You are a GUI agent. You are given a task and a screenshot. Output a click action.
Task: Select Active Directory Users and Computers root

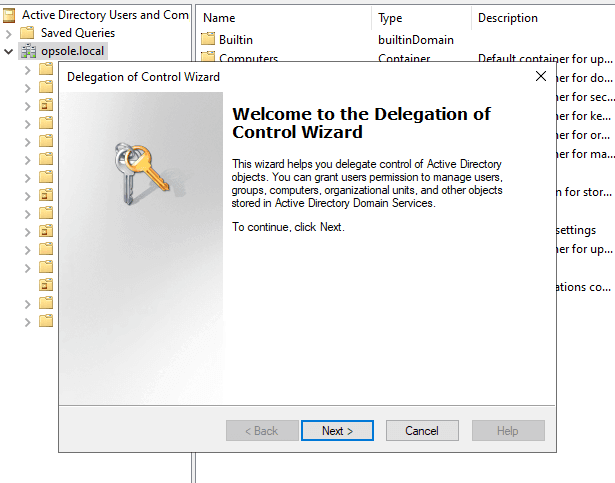click(105, 15)
